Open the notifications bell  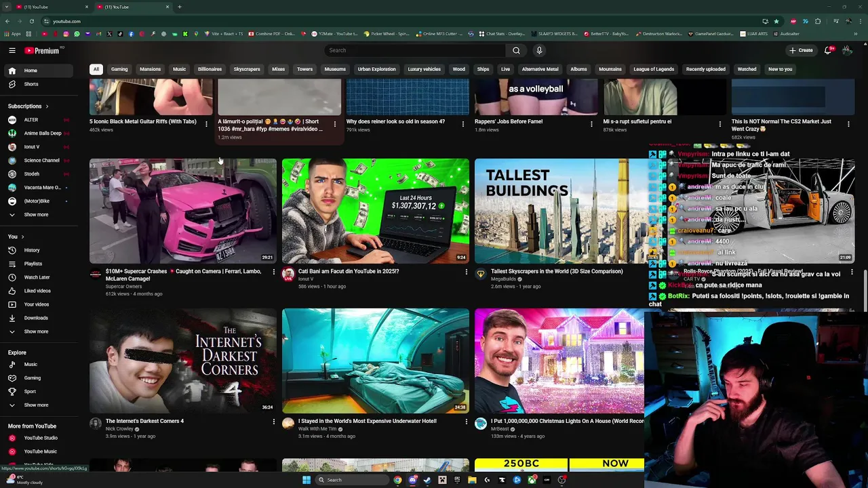pyautogui.click(x=828, y=50)
